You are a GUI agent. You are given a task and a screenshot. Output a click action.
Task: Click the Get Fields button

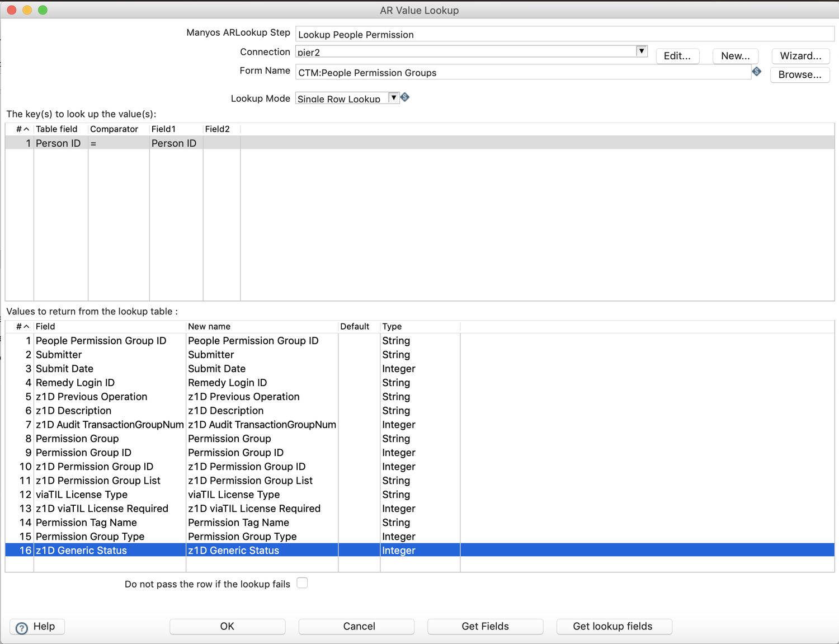tap(485, 626)
